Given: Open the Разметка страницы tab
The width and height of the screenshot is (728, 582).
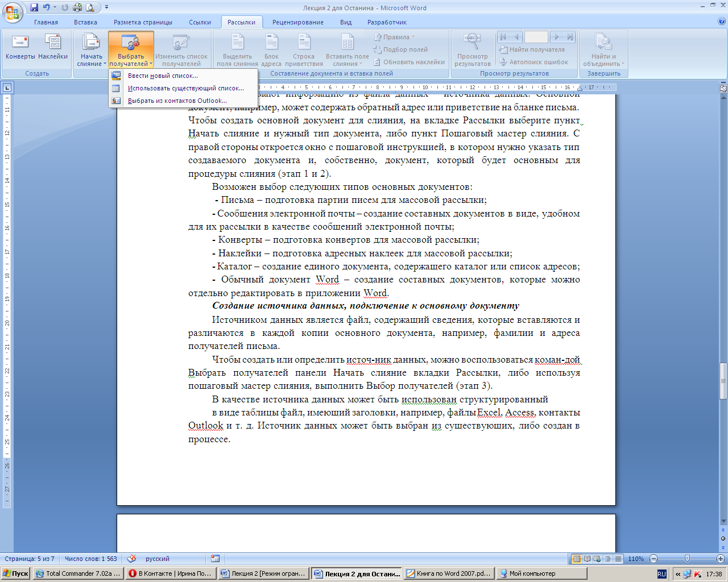Looking at the screenshot, I should pos(143,22).
